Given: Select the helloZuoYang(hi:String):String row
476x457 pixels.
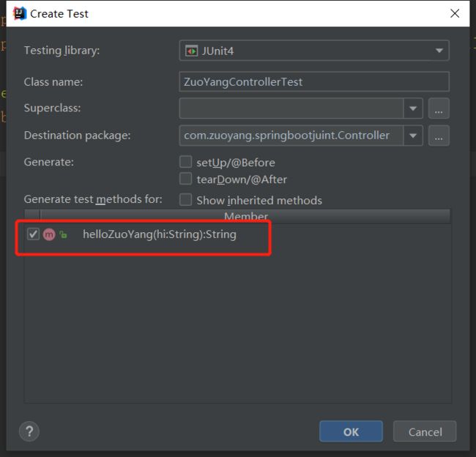Looking at the screenshot, I should (238, 234).
